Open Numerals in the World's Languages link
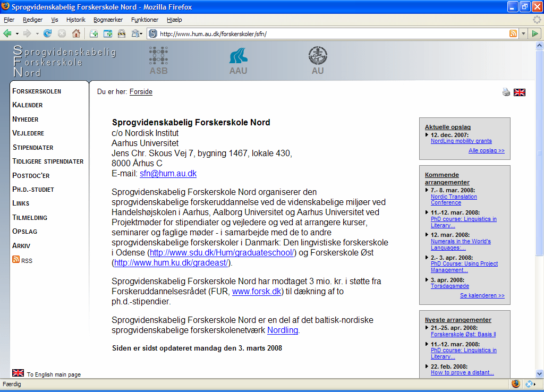Screen dimensions: 544x392 click(461, 244)
